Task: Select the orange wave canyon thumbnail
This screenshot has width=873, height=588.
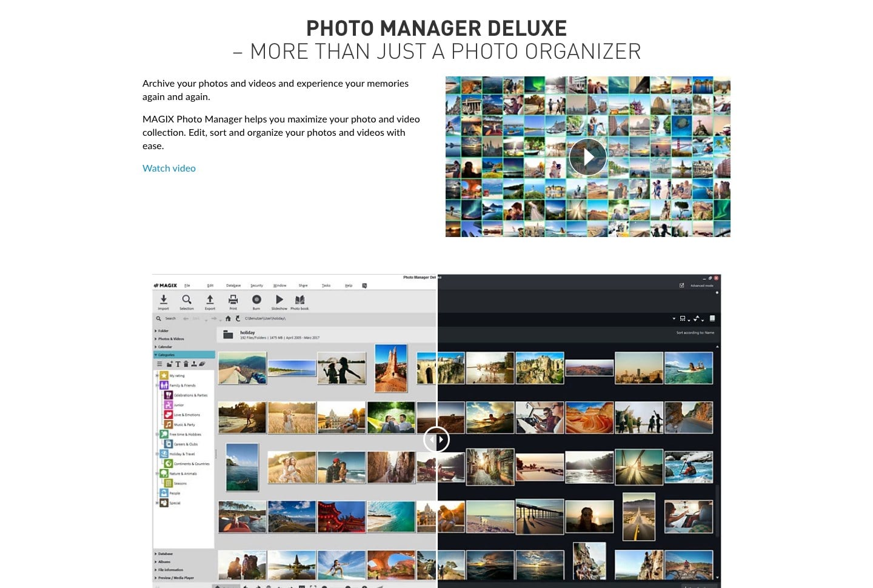Action: coord(589,418)
